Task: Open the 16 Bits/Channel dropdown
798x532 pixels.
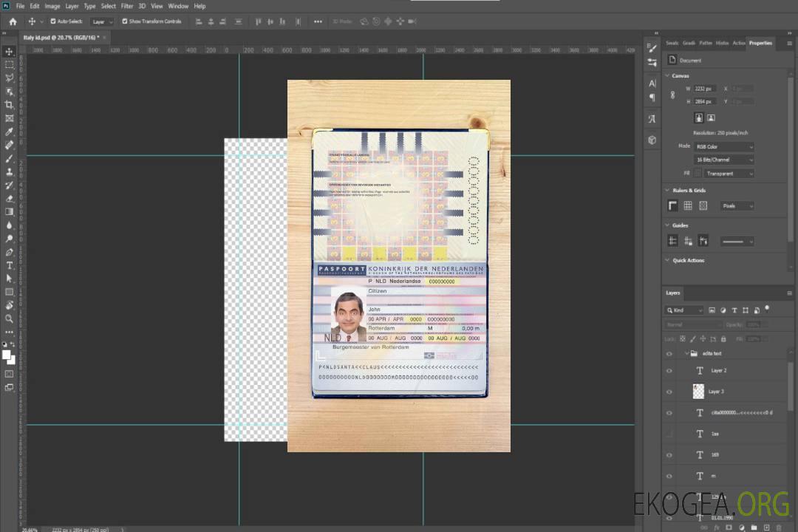Action: coord(723,160)
